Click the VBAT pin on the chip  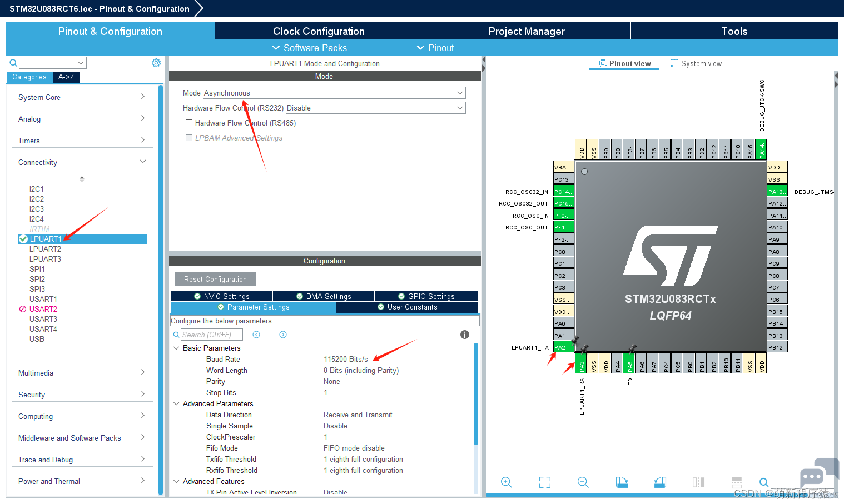point(563,167)
